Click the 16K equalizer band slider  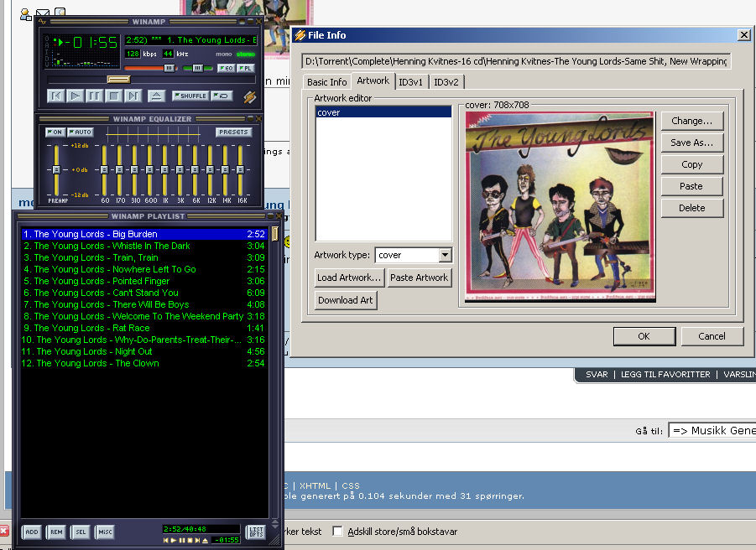click(x=240, y=169)
